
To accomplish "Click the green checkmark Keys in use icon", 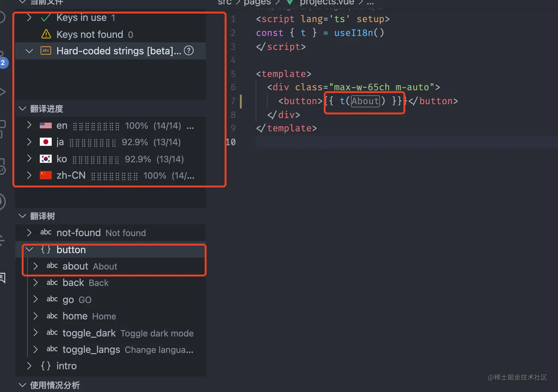I will click(46, 18).
